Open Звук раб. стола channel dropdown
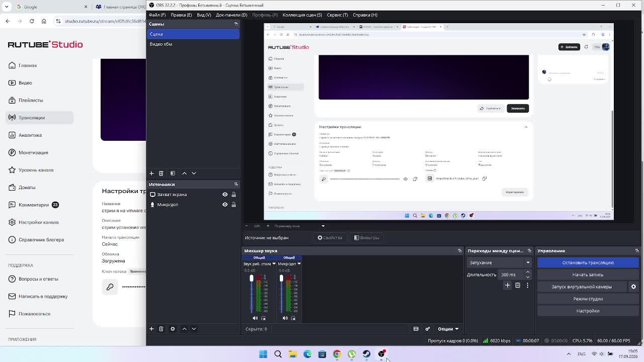Screen dimensions: 644x362 tap(274, 264)
